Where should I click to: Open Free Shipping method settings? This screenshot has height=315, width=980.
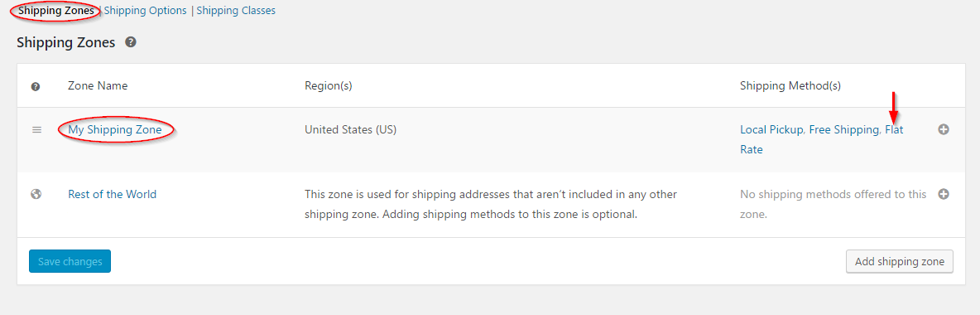point(843,129)
